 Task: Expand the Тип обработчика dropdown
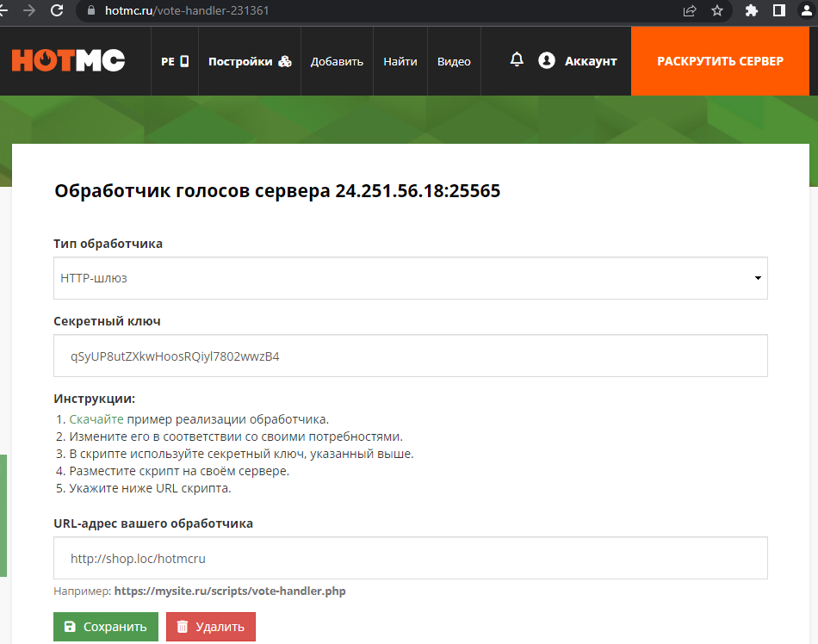point(410,278)
